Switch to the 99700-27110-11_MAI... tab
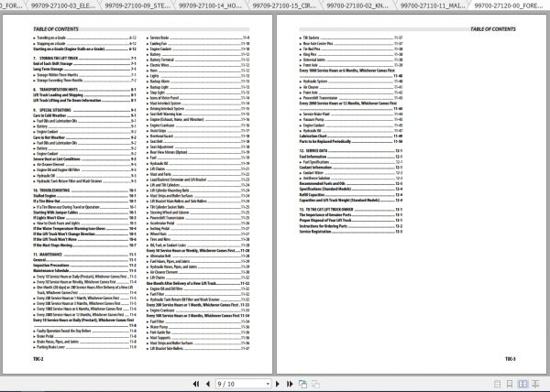Viewport: 550px width, 392px height. [x=433, y=6]
